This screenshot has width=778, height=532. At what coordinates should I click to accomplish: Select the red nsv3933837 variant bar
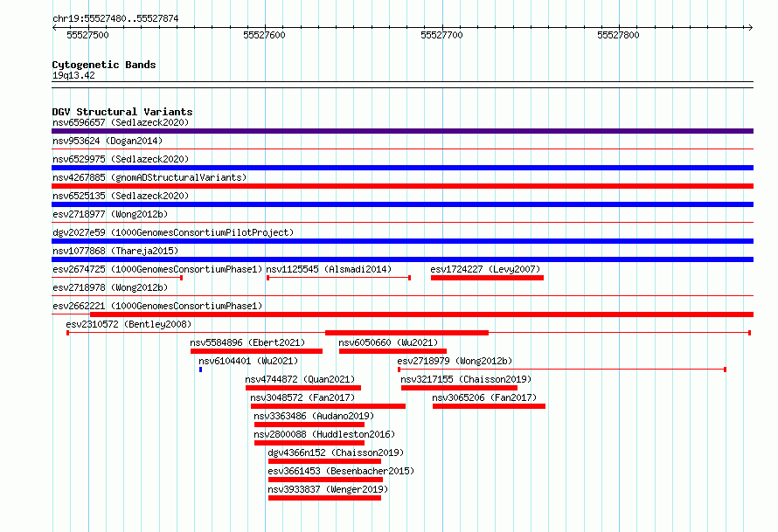(324, 498)
